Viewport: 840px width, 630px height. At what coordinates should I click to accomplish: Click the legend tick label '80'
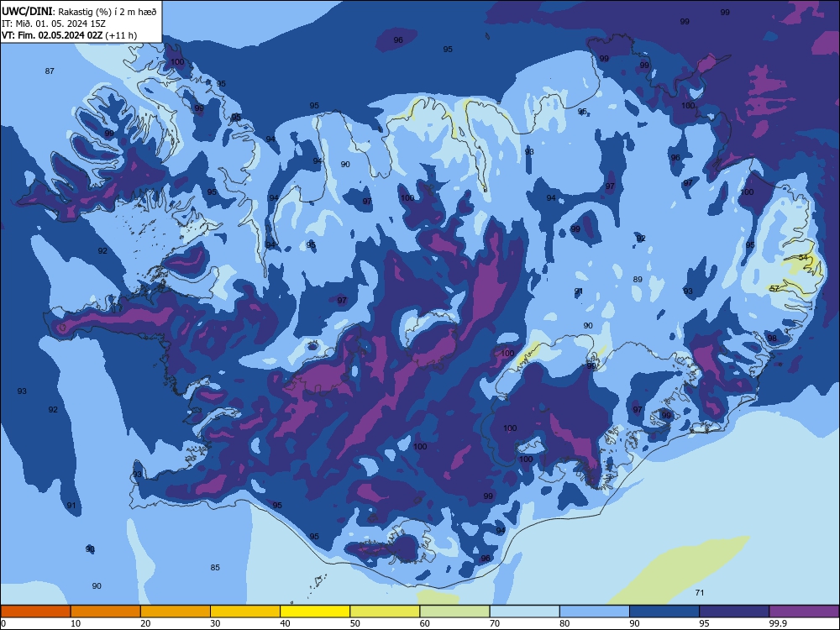coord(564,623)
